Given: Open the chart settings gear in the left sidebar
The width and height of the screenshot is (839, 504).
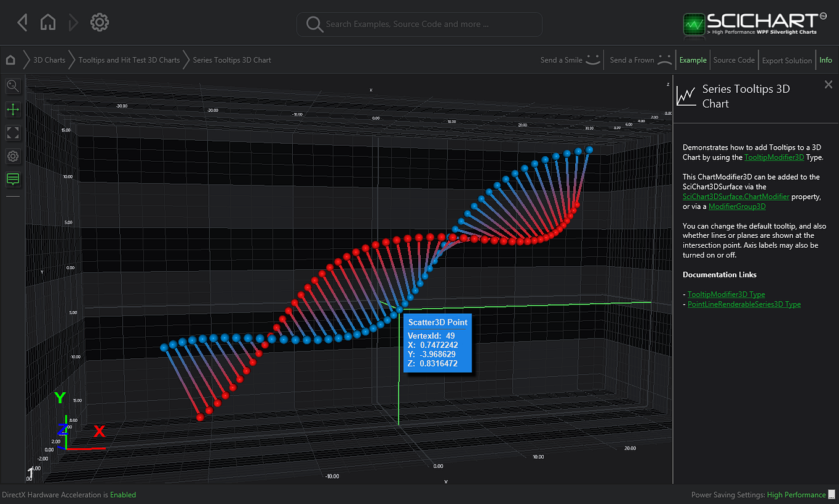Looking at the screenshot, I should [13, 156].
